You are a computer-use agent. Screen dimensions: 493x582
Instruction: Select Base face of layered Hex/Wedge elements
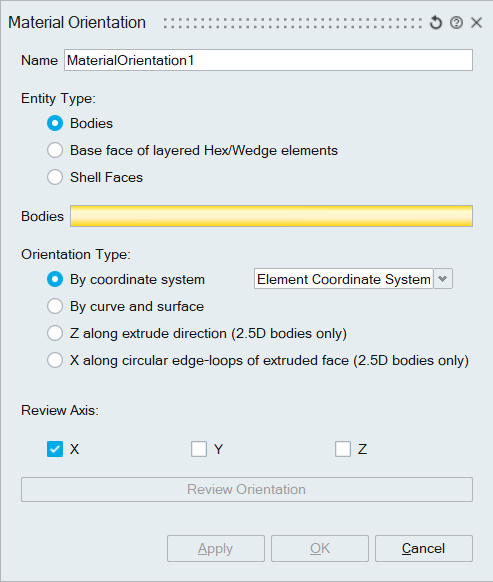[55, 150]
